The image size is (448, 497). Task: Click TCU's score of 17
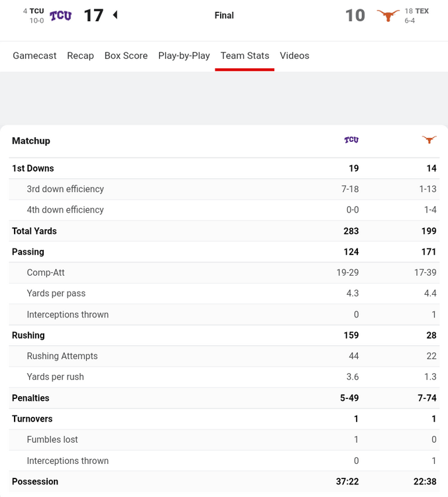(x=93, y=15)
